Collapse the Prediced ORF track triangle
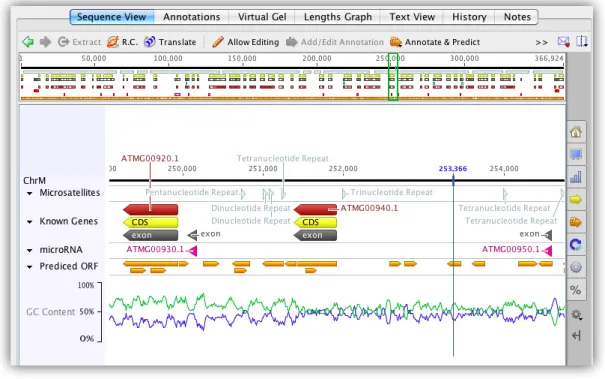 coord(30,267)
